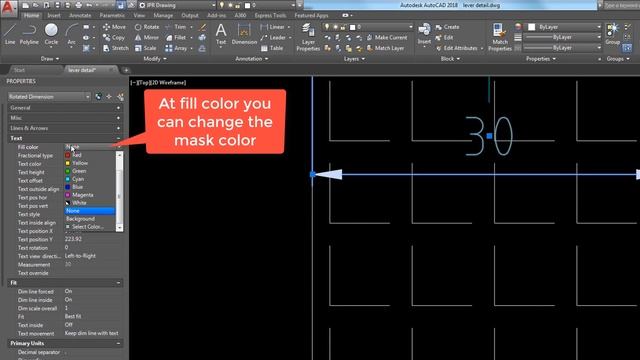Switch to the Annotate ribbon tab

[x=80, y=16]
